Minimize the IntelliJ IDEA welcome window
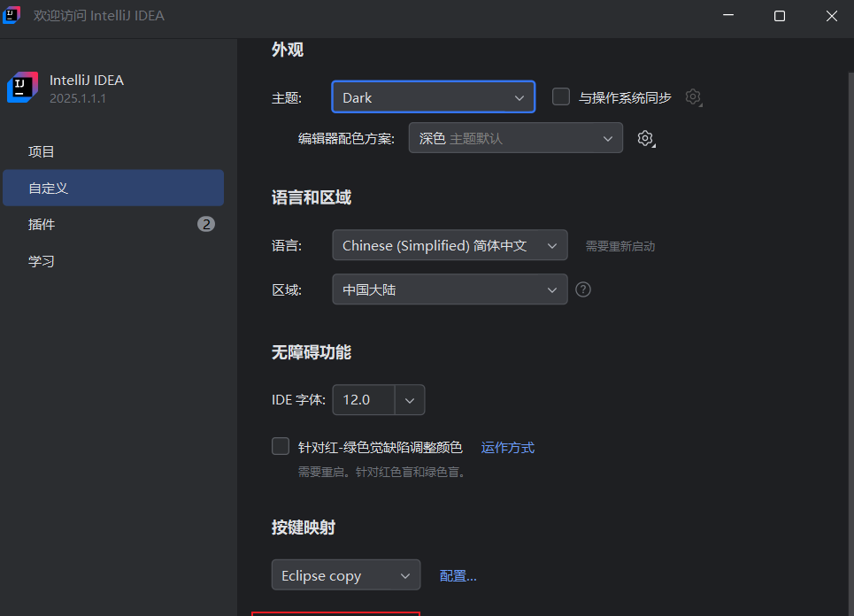The height and width of the screenshot is (616, 854). click(728, 16)
